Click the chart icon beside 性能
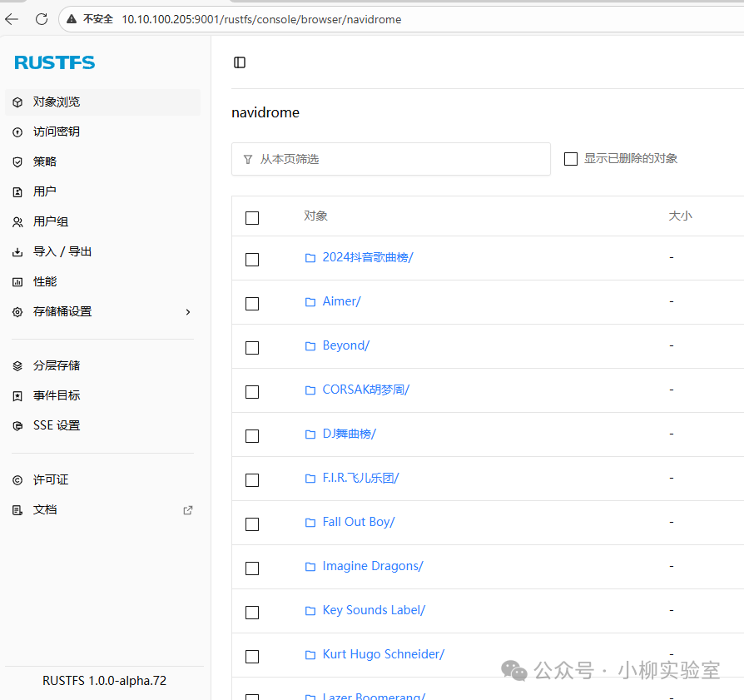The image size is (744, 700). (x=17, y=282)
